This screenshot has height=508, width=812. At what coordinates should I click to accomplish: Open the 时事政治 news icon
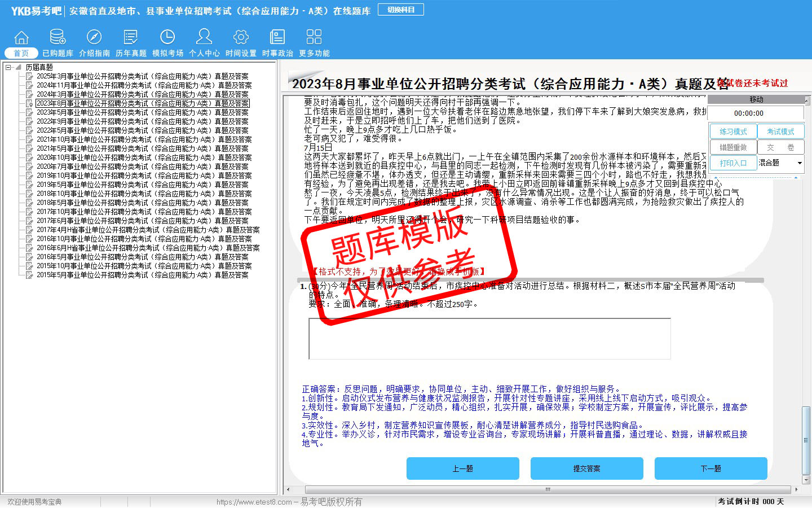click(277, 38)
